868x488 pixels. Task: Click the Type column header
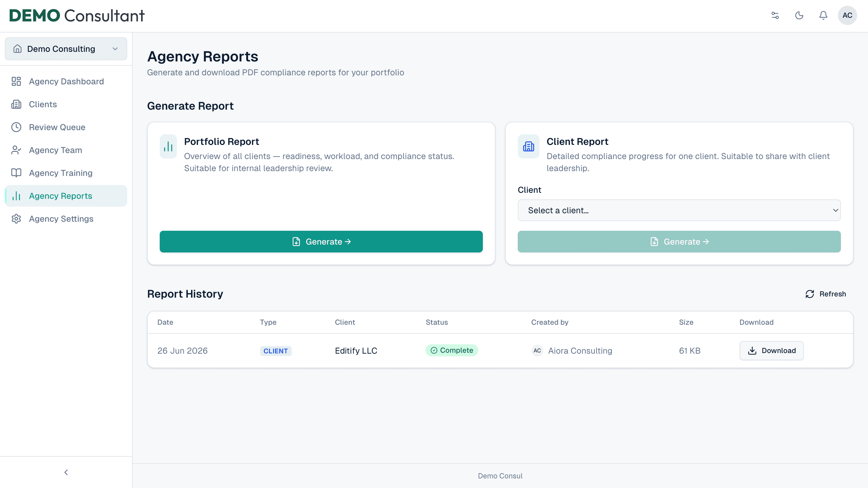point(268,322)
